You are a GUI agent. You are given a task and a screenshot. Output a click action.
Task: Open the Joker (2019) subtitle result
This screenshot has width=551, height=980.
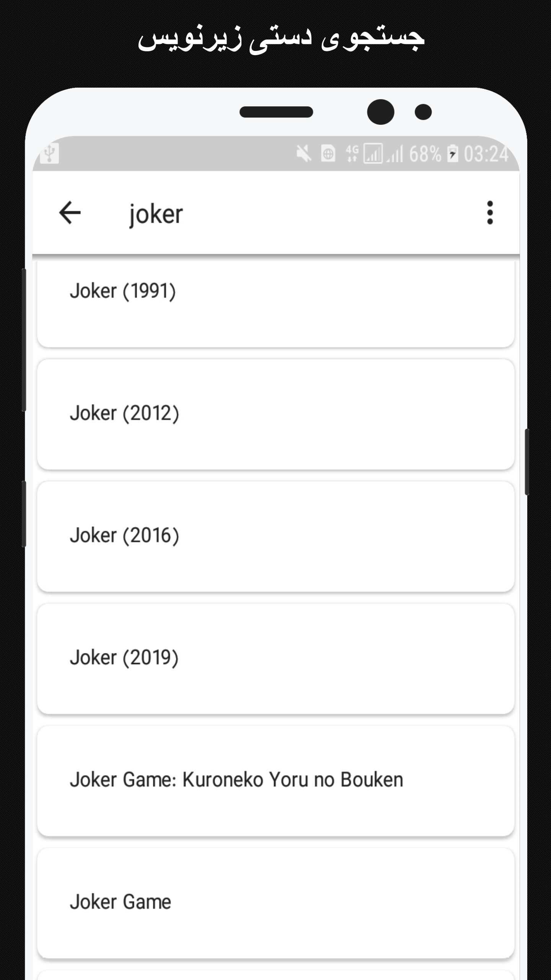[x=275, y=658]
